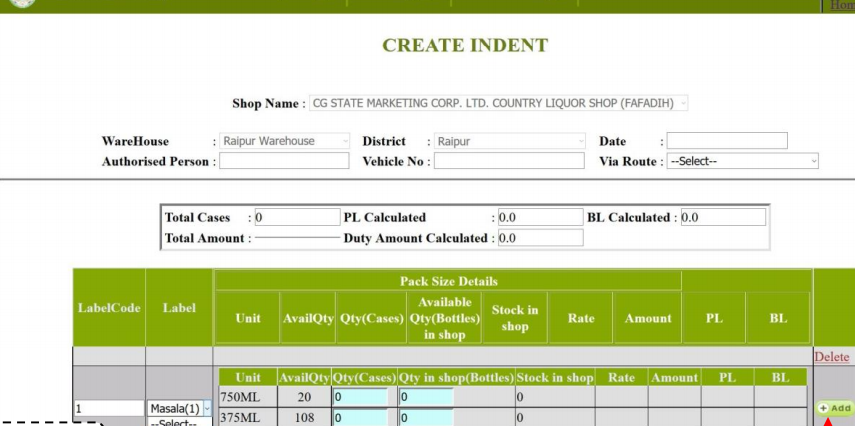Open the WareHouse dropdown
855x426 pixels.
284,141
